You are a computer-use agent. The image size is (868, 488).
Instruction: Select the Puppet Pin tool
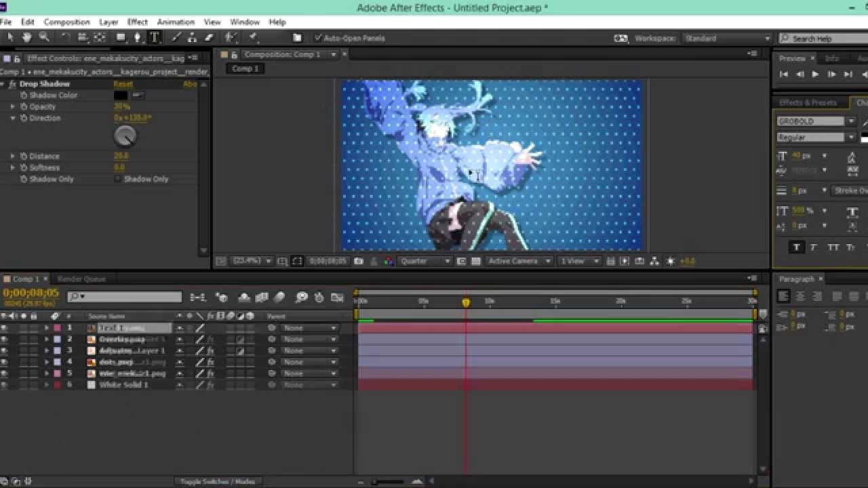coord(252,38)
